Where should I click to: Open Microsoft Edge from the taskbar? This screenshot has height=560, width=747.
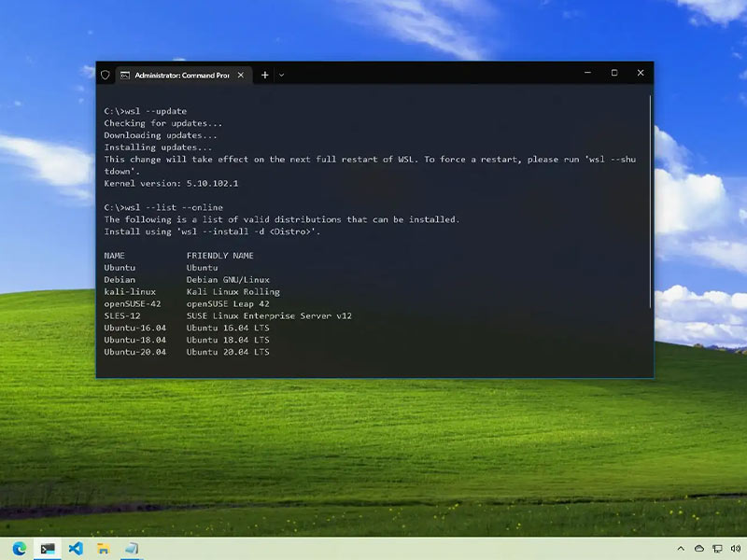[20, 549]
